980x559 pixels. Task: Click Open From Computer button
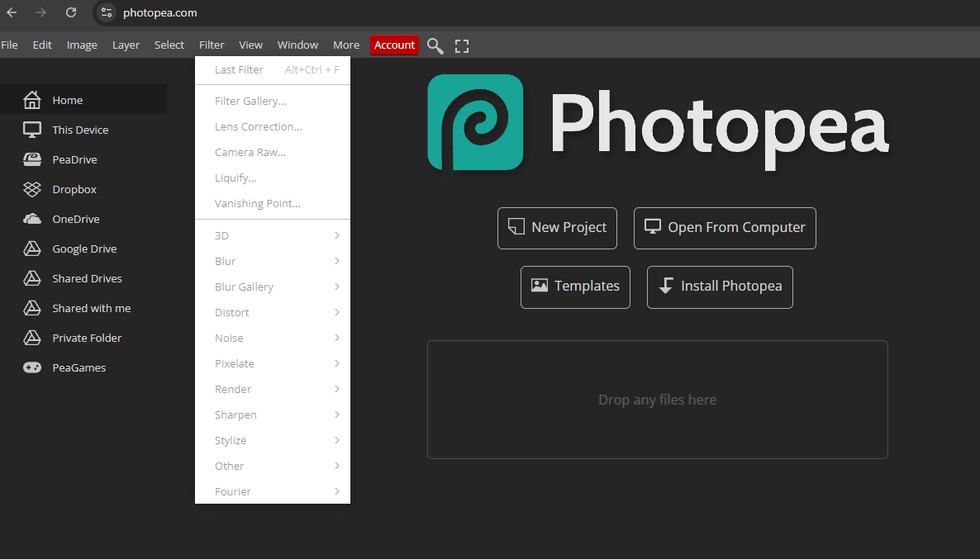(725, 228)
